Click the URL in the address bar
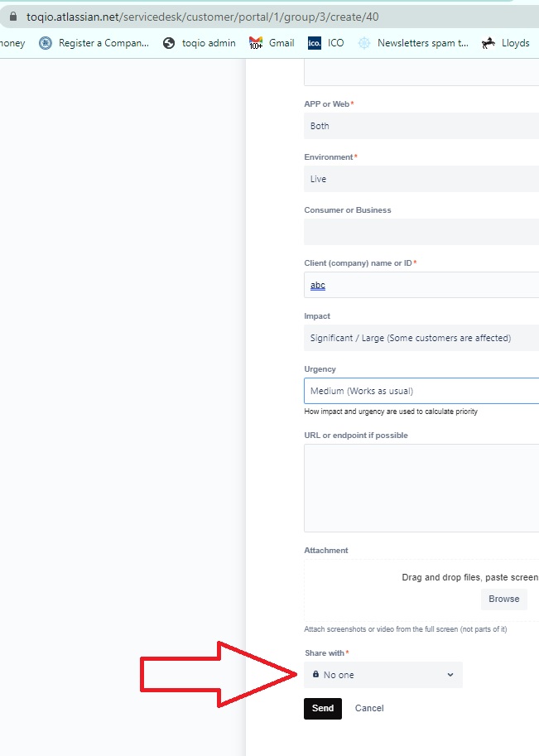Viewport: 539px width, 756px height. point(203,17)
